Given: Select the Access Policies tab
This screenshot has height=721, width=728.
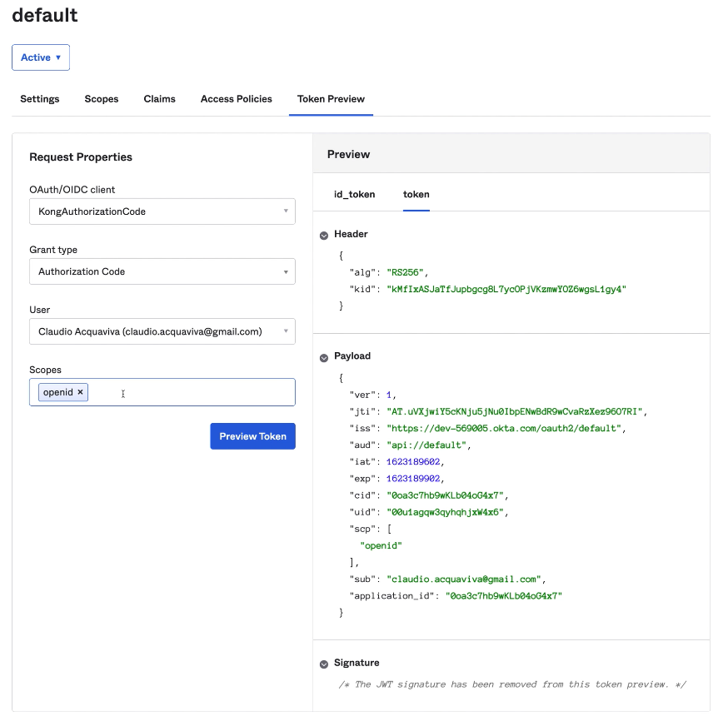Looking at the screenshot, I should 236,99.
